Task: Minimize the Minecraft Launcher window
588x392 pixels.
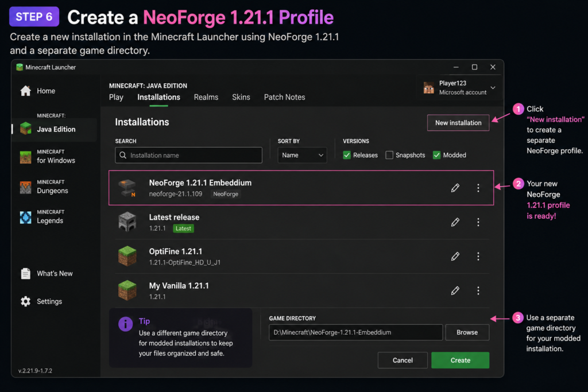Action: (456, 67)
